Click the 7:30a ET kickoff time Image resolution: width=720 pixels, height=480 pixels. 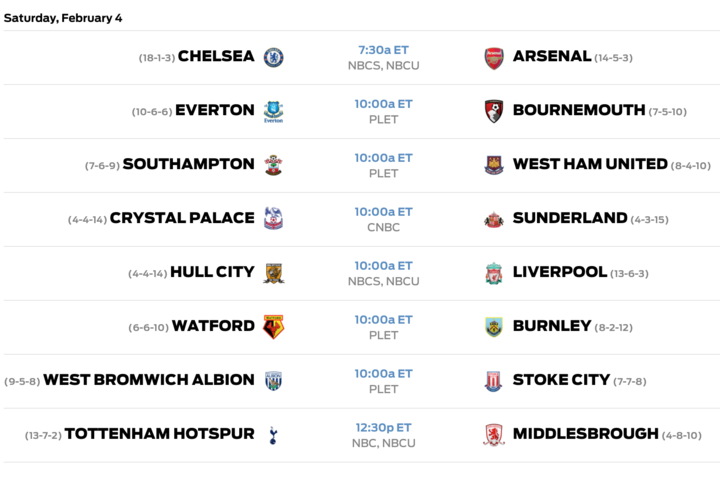[x=383, y=50]
